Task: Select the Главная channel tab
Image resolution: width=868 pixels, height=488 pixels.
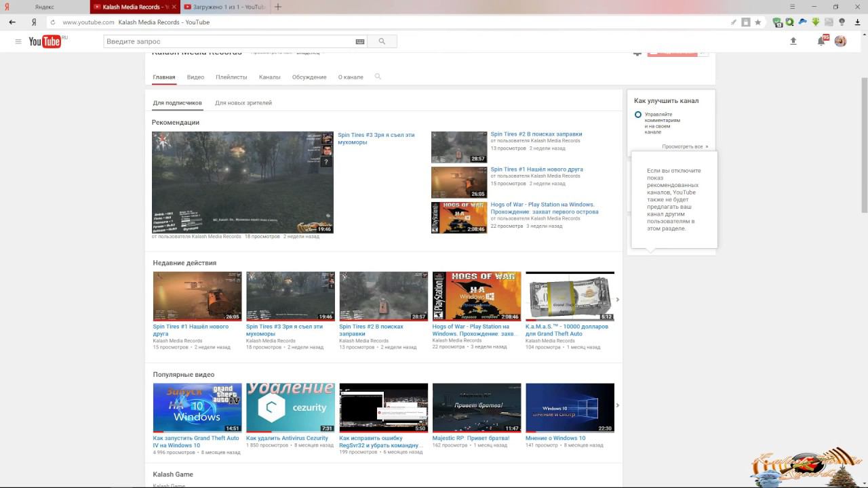Action: [x=164, y=77]
